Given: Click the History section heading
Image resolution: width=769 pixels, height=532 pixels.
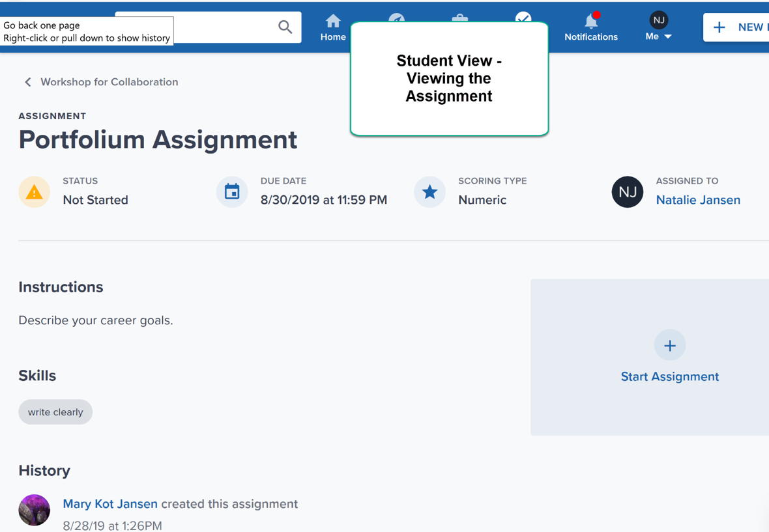Looking at the screenshot, I should 44,471.
